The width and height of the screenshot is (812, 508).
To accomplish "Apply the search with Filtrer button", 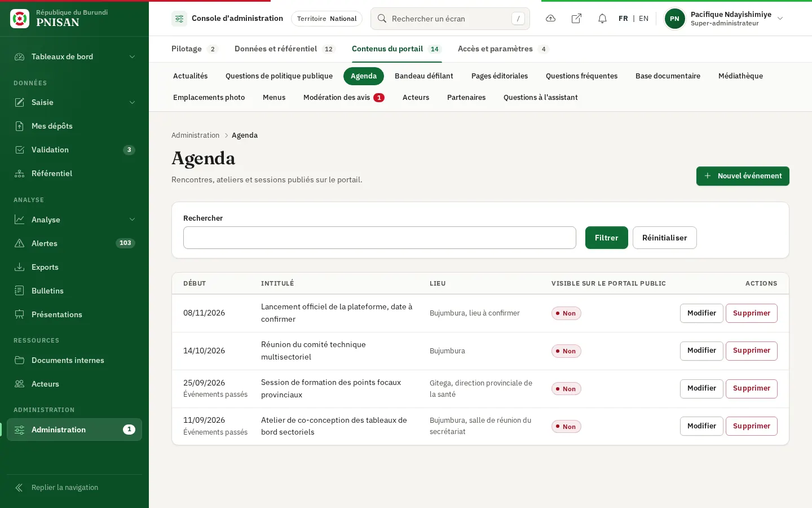I will [607, 238].
